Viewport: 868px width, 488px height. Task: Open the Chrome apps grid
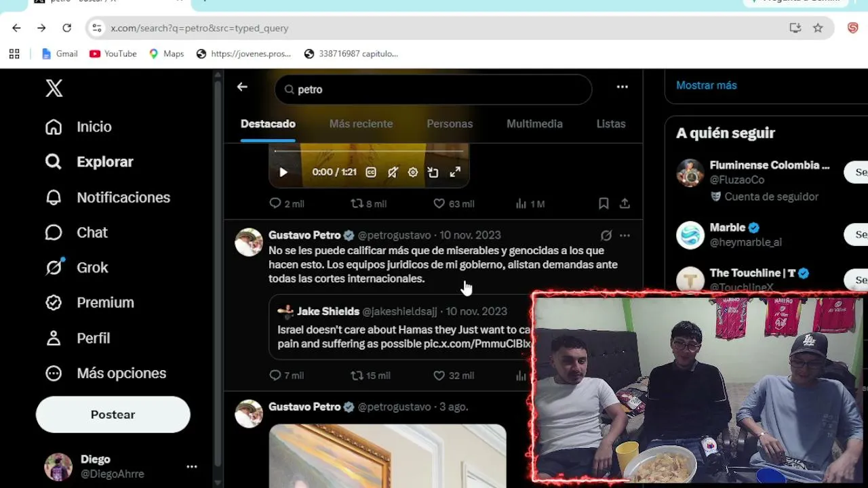pos(14,54)
